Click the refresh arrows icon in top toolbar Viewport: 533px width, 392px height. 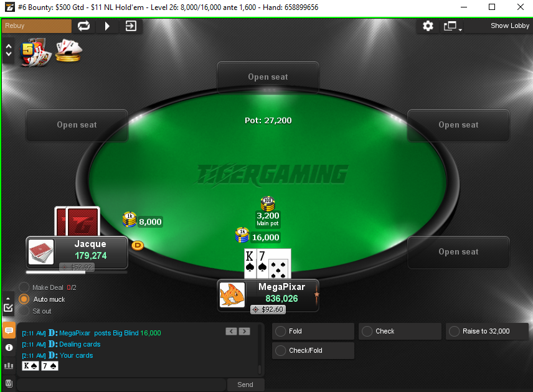[83, 26]
